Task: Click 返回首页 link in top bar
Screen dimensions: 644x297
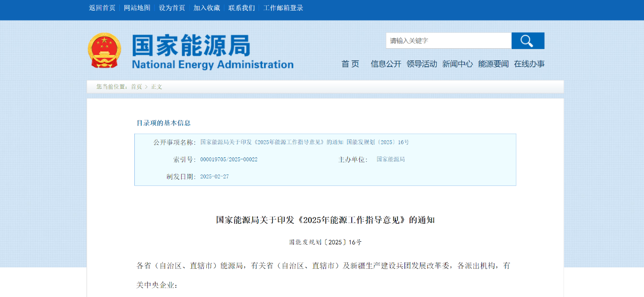Action: pos(102,8)
